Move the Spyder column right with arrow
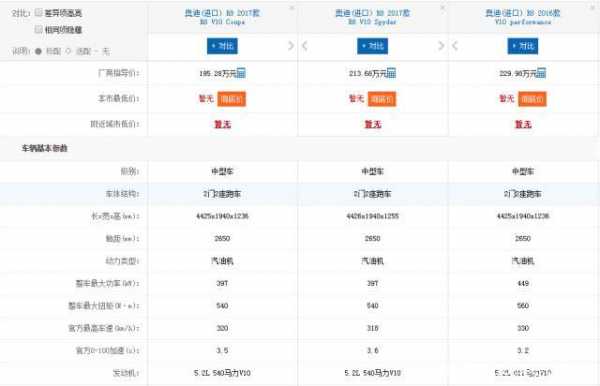The width and height of the screenshot is (600, 386). (x=441, y=46)
